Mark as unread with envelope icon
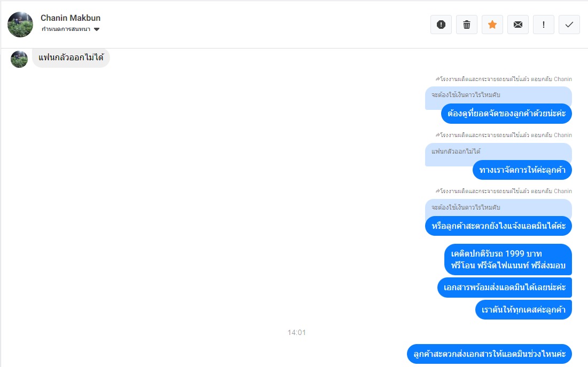The height and width of the screenshot is (367, 588). click(518, 25)
